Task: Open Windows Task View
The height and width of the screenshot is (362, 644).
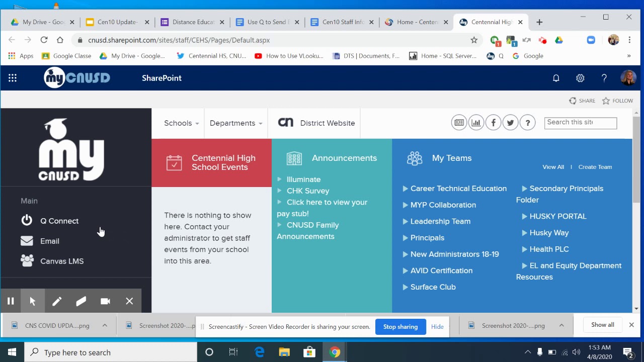Action: click(233, 352)
